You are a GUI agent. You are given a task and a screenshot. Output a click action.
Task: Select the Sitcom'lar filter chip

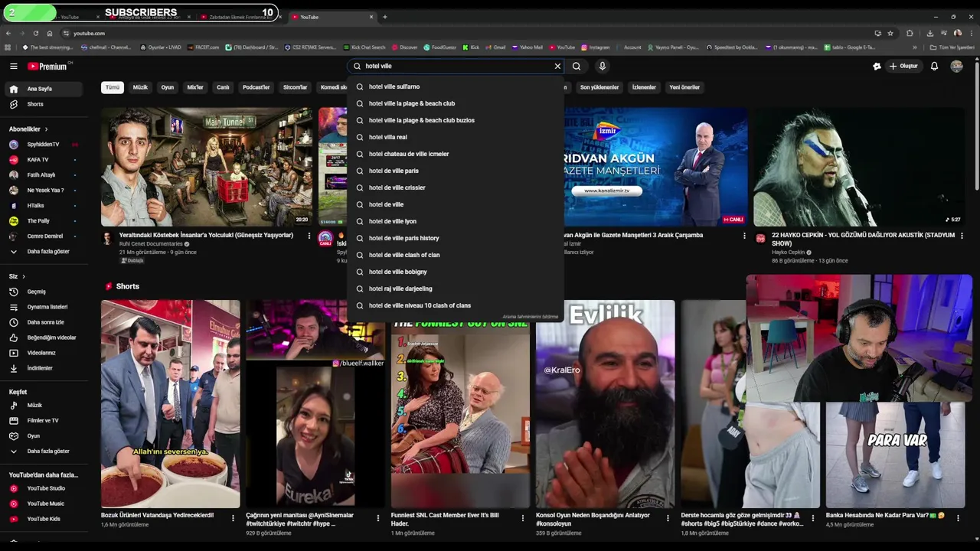(295, 87)
